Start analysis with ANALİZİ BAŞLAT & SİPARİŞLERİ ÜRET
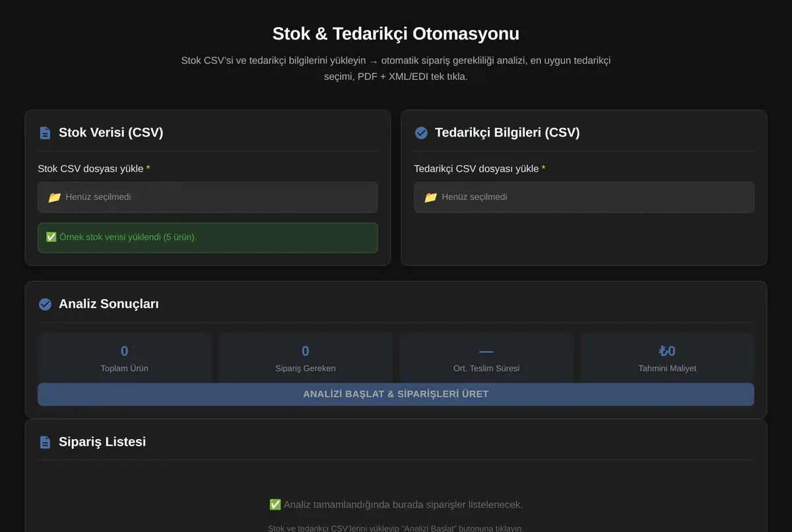The height and width of the screenshot is (532, 792). click(396, 394)
